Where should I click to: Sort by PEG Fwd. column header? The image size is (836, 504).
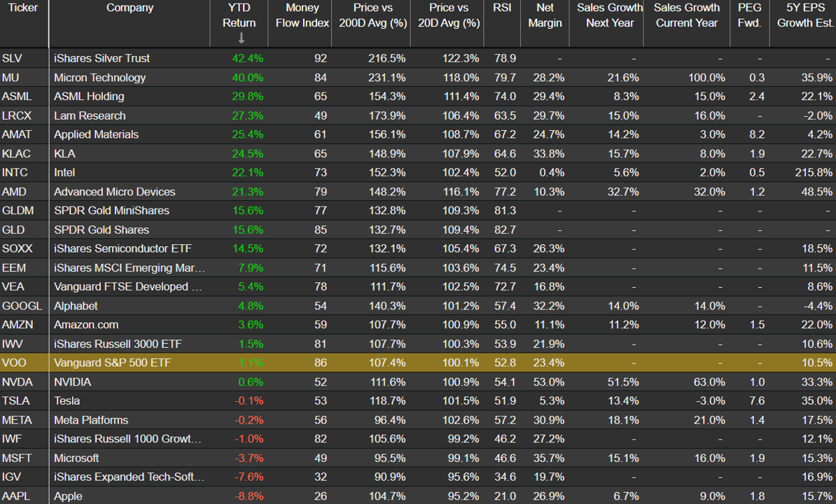click(750, 15)
